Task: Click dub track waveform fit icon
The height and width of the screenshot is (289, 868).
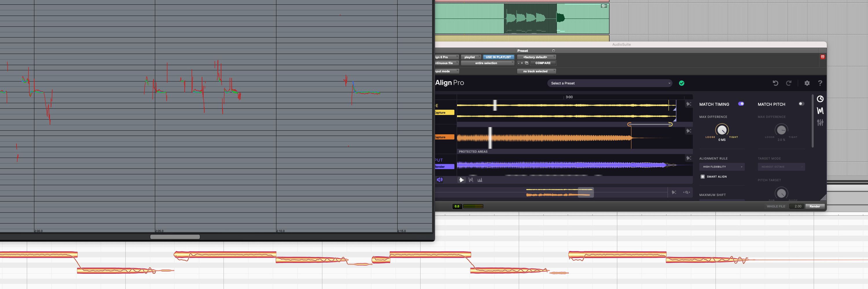Action: point(689,131)
